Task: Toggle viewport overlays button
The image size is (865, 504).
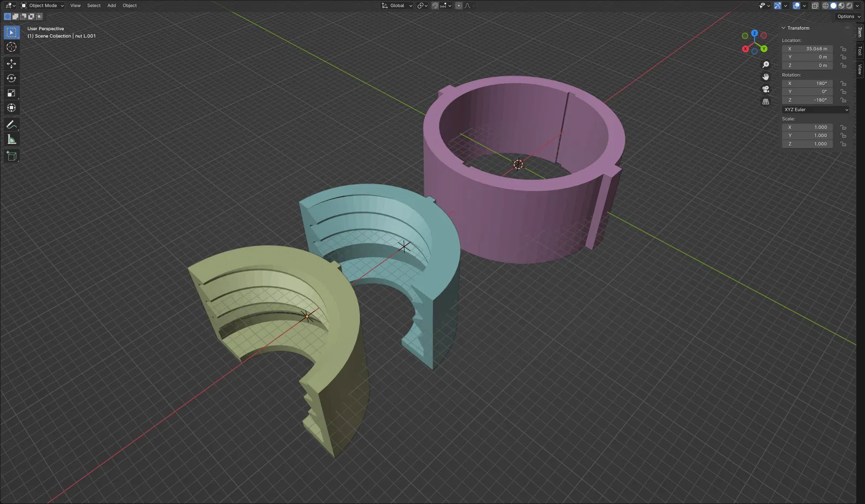Action: pos(796,5)
